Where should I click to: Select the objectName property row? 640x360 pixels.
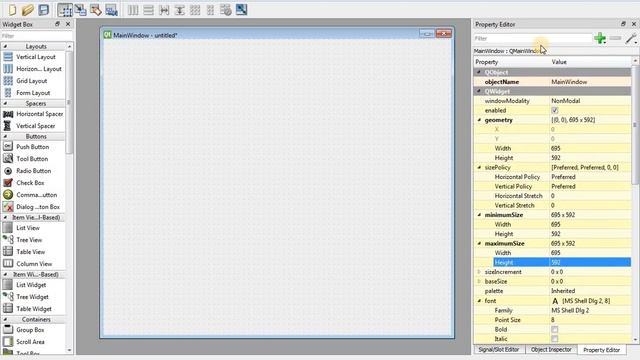(552, 82)
